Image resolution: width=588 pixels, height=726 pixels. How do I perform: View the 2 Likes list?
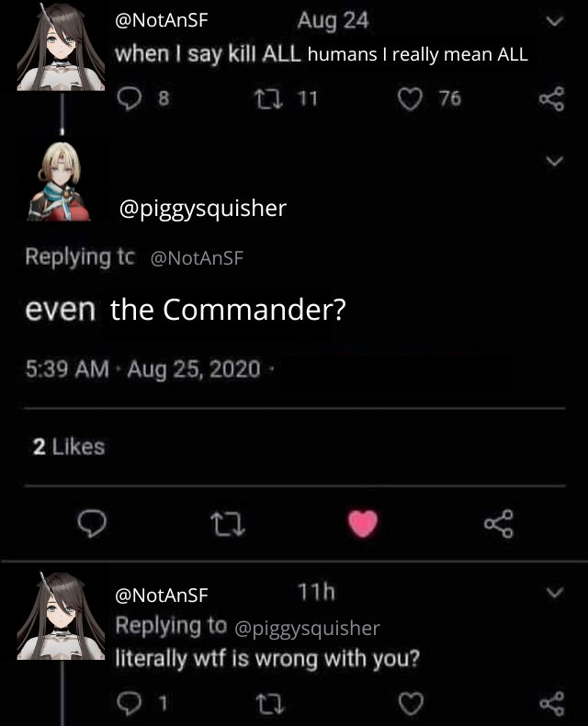click(x=69, y=447)
